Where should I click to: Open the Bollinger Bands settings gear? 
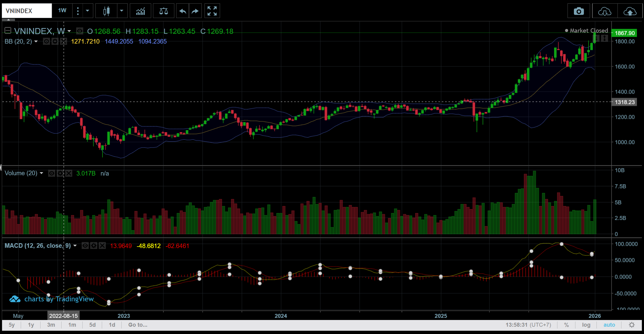click(x=55, y=41)
